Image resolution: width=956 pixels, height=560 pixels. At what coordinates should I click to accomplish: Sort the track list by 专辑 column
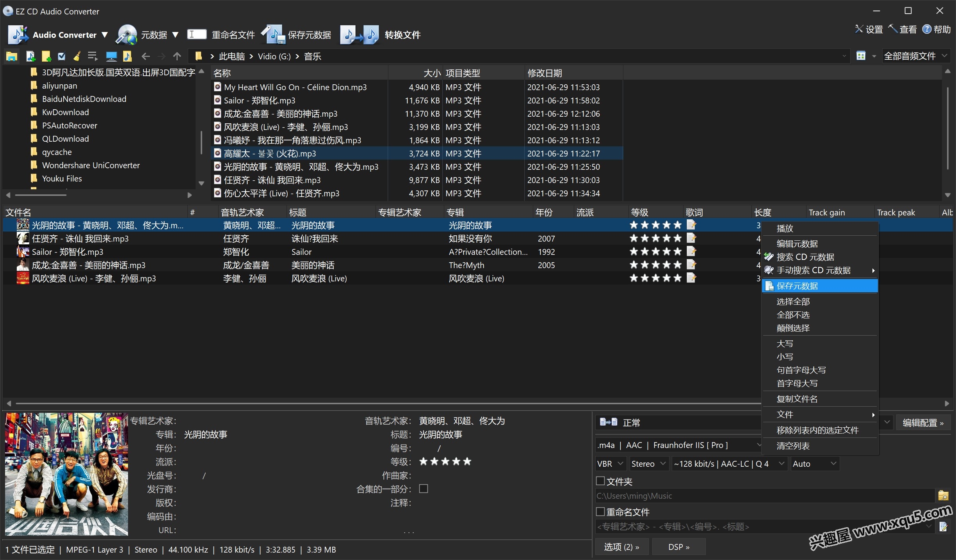click(488, 212)
